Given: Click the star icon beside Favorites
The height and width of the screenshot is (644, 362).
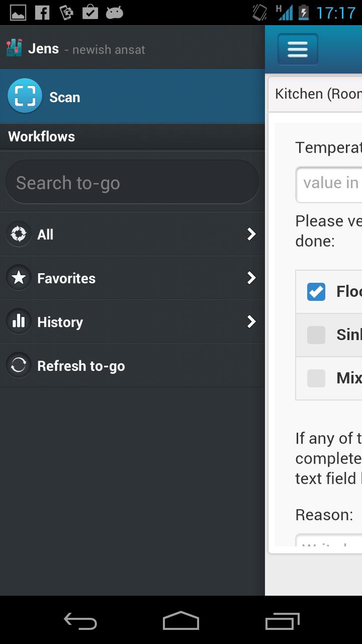Looking at the screenshot, I should 19,278.
